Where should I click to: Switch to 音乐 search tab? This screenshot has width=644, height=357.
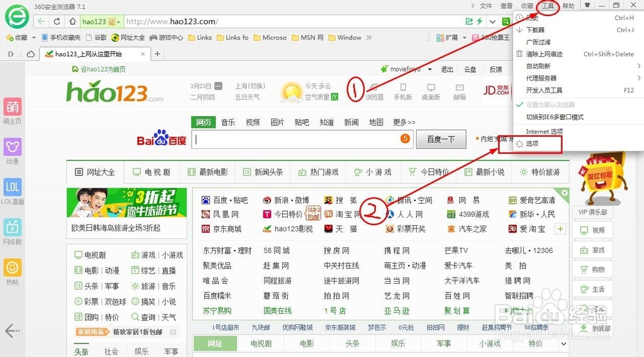(228, 122)
